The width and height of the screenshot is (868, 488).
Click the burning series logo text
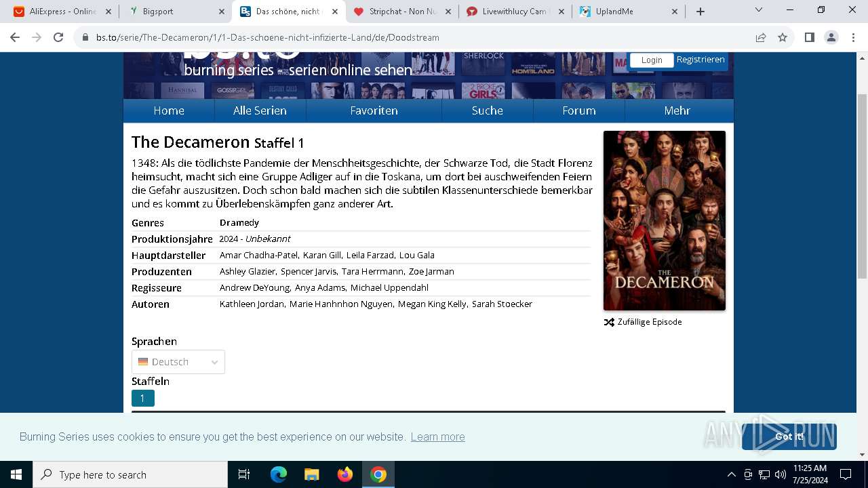tap(298, 70)
